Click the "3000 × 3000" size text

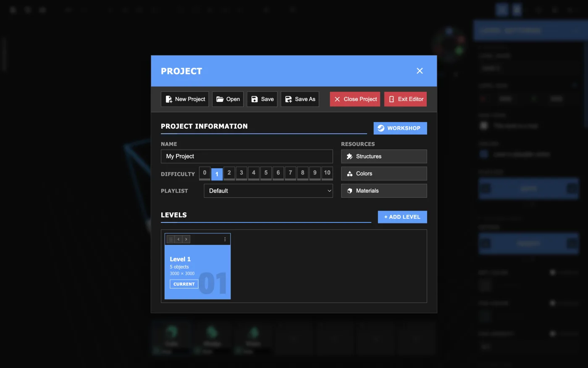coord(182,274)
